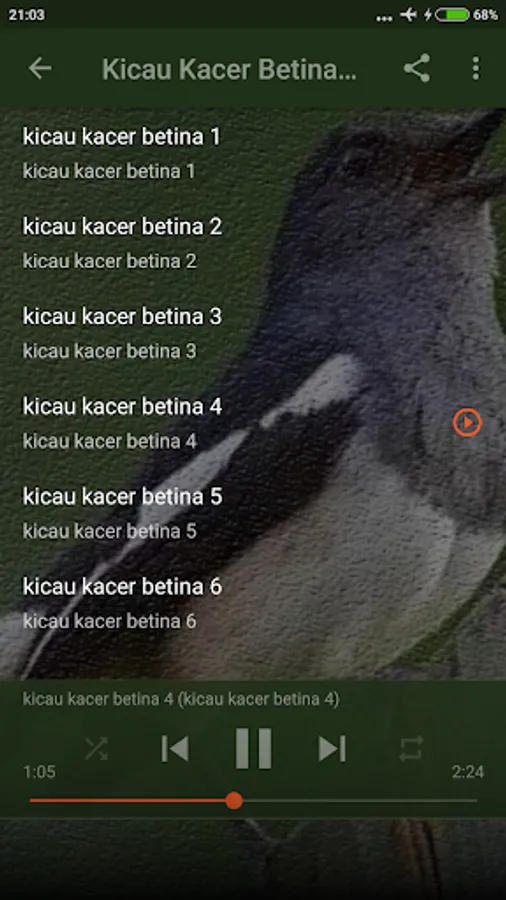Play kicau kacer betina 3
506x900 pixels.
253,333
